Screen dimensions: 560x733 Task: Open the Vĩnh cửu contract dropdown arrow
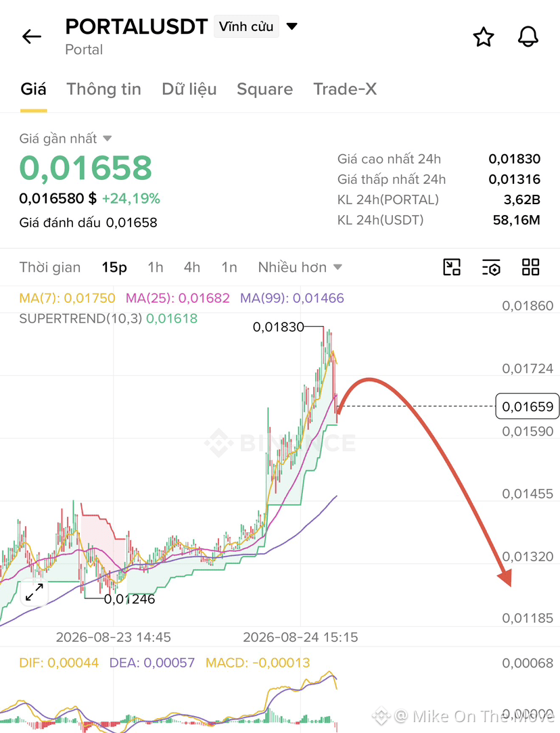291,26
